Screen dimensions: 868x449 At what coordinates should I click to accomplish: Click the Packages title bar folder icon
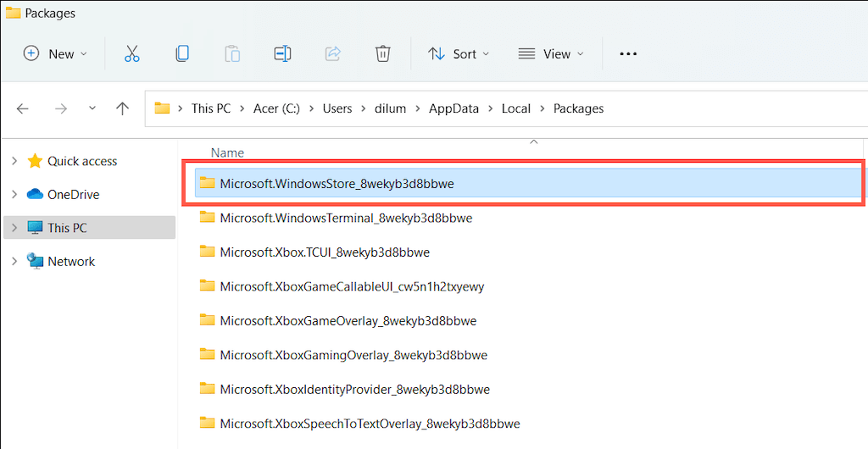click(13, 14)
